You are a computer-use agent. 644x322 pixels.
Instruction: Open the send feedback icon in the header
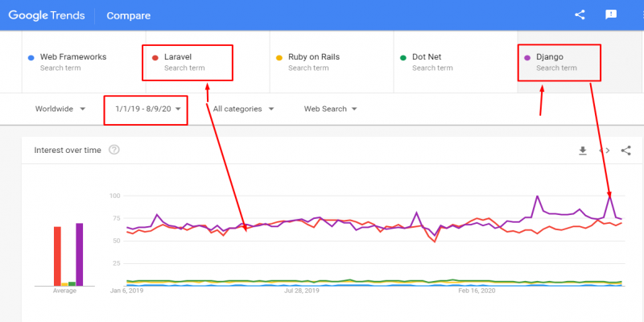(x=611, y=15)
